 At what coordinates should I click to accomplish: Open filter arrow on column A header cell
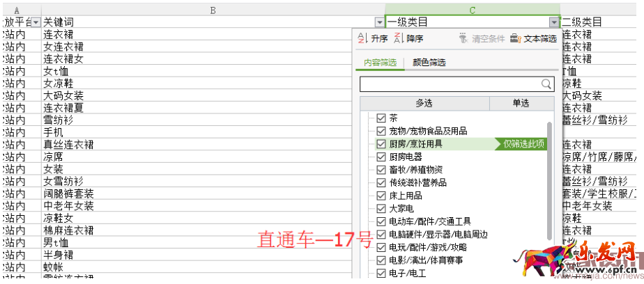[35, 22]
